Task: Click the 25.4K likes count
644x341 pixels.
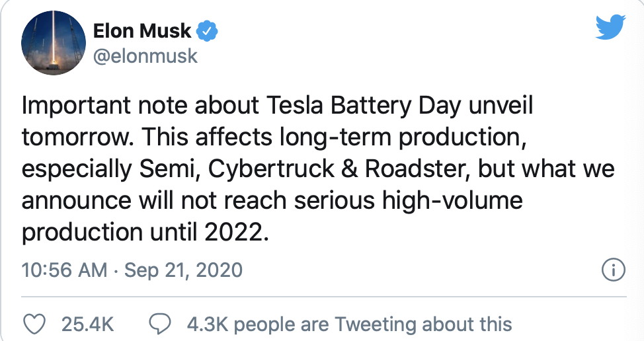Action: 87,324
